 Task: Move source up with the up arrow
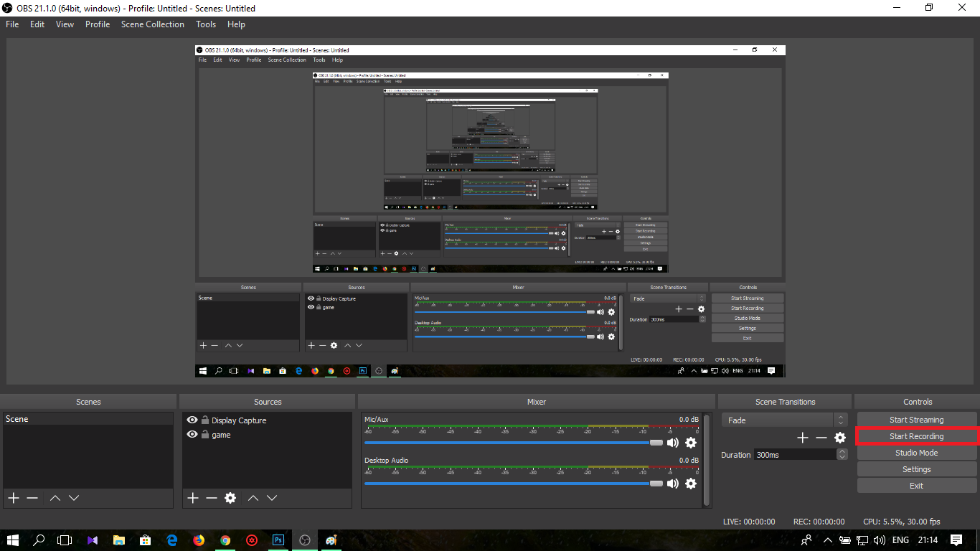point(253,498)
